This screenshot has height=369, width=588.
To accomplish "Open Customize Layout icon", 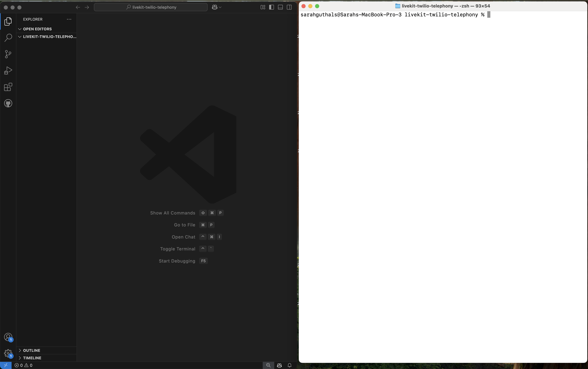I will click(x=263, y=7).
